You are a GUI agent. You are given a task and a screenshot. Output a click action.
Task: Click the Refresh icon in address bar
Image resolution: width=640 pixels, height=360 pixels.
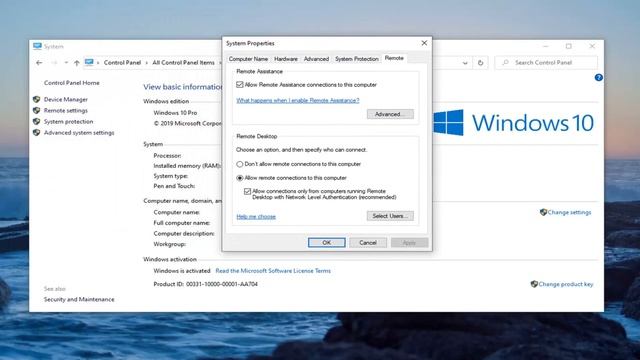(480, 63)
